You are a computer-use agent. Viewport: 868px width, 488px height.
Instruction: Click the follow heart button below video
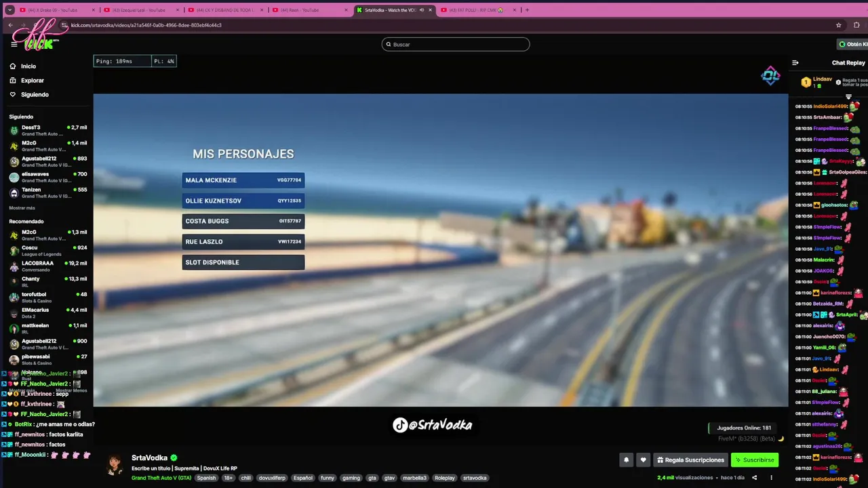(x=644, y=460)
